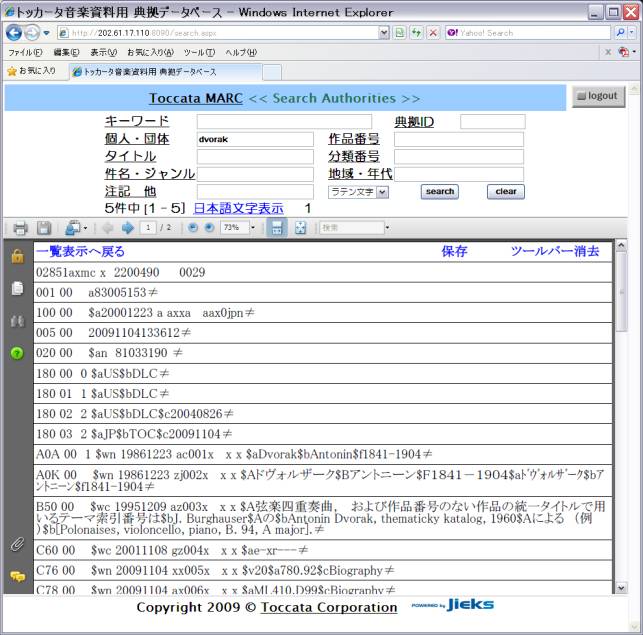The image size is (643, 635).
Task: Open the Pages panel icon in sidebar
Action: tap(17, 288)
